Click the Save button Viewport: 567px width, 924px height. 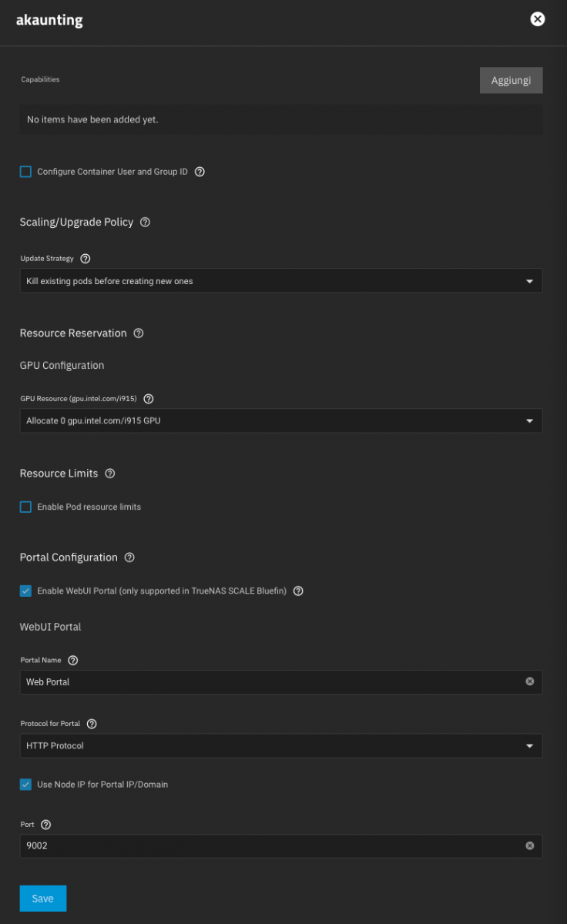[43, 899]
